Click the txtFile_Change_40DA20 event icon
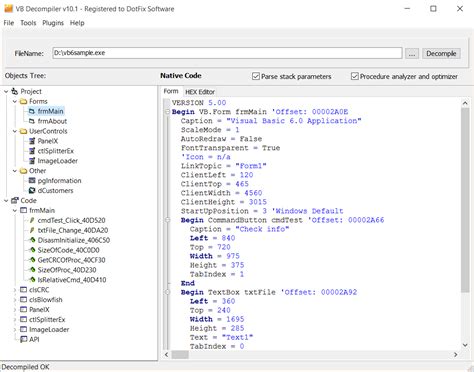The width and height of the screenshot is (474, 372). click(32, 230)
